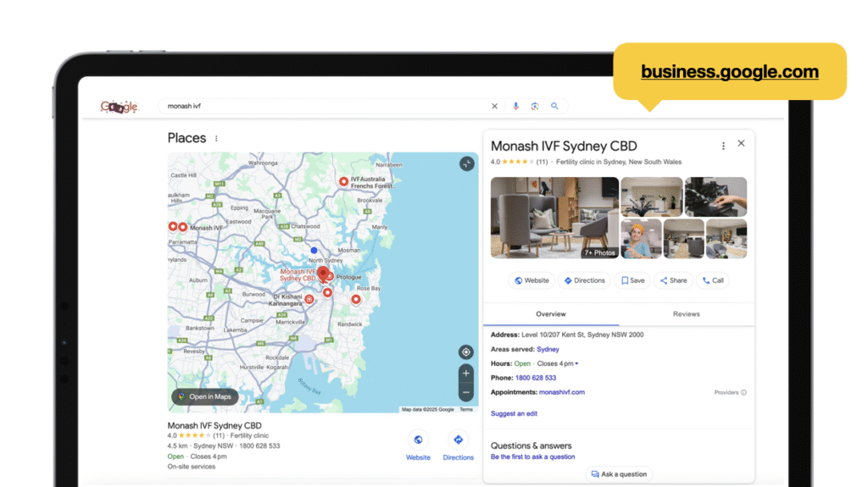Save Monash IVF Sydney CBD place

point(632,280)
